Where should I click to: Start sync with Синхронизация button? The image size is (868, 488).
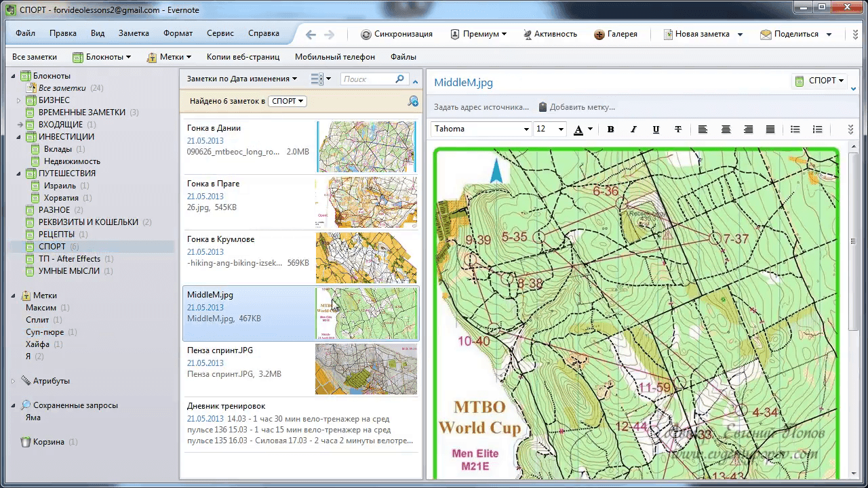(x=397, y=34)
